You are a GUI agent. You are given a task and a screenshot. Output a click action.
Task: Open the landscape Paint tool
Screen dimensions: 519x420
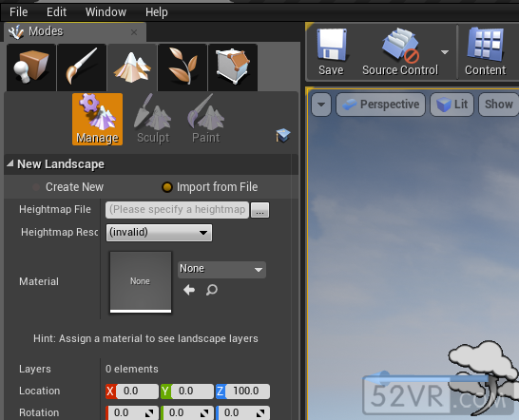[x=205, y=119]
